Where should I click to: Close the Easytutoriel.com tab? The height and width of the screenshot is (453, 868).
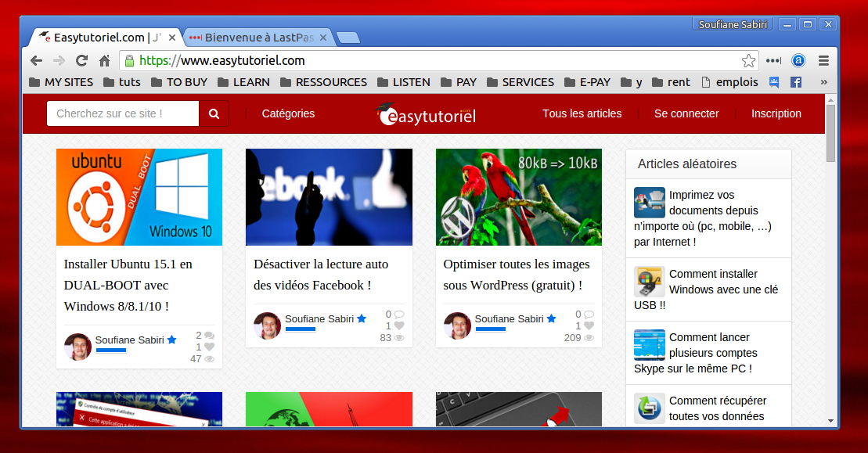172,38
